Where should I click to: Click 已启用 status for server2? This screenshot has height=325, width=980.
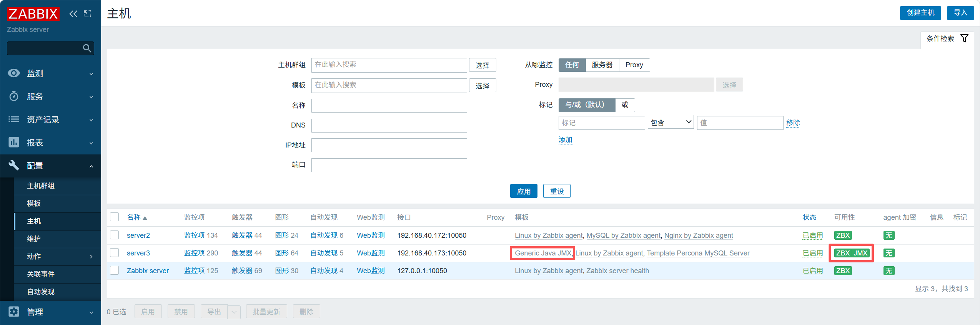[x=813, y=235]
